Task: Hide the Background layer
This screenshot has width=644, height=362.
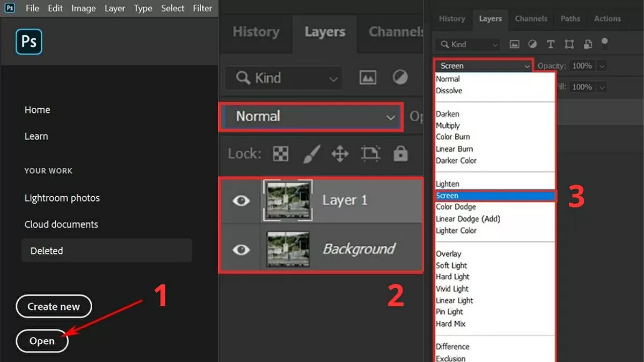Action: (241, 249)
